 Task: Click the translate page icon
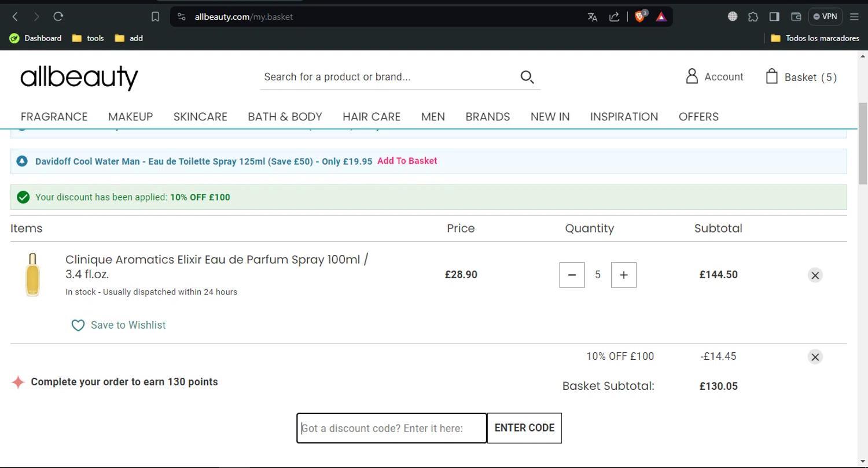(x=592, y=17)
